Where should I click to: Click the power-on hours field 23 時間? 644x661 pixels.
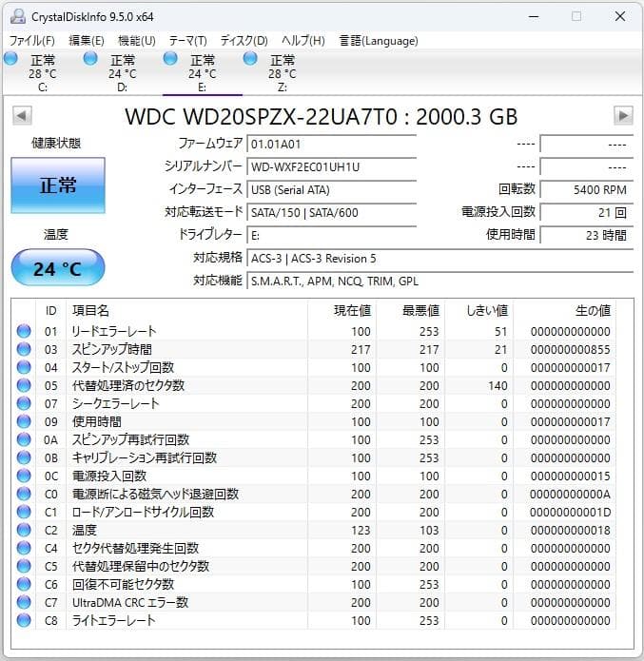(x=587, y=235)
